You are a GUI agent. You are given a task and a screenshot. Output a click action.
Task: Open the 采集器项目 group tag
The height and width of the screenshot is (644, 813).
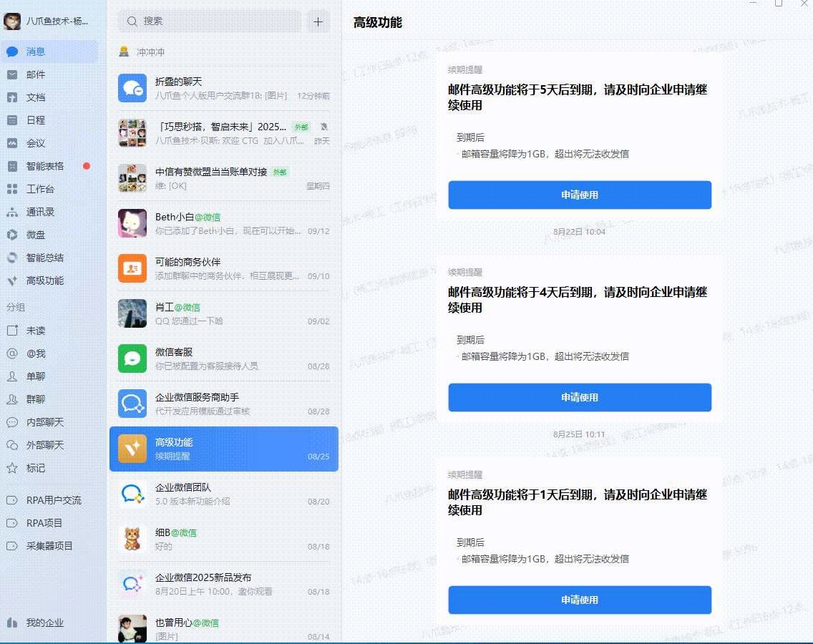pos(49,545)
